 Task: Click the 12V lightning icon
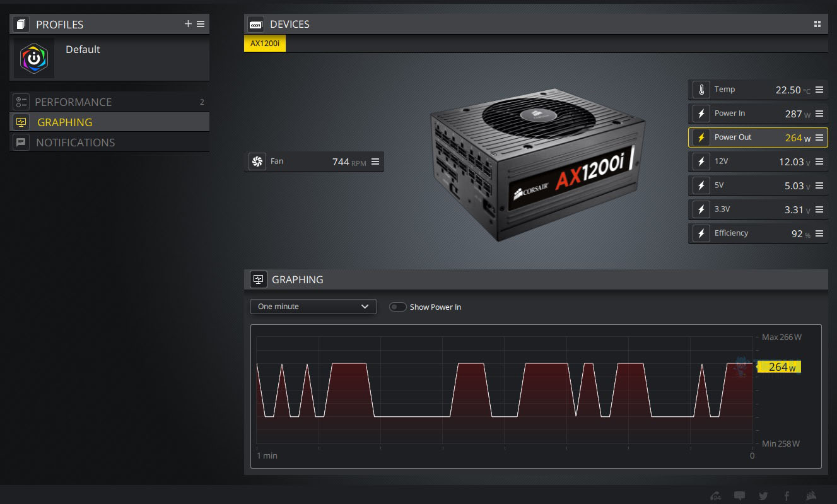(x=701, y=161)
